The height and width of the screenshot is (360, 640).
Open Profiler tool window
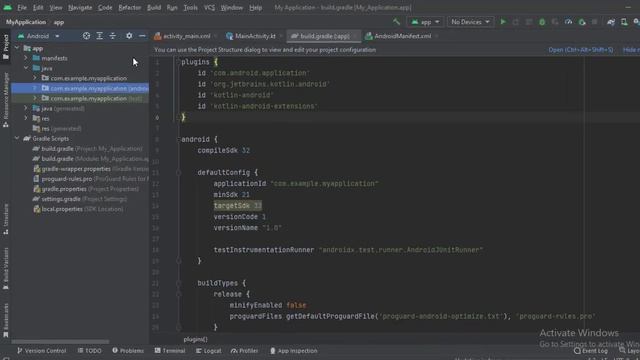tap(244, 351)
